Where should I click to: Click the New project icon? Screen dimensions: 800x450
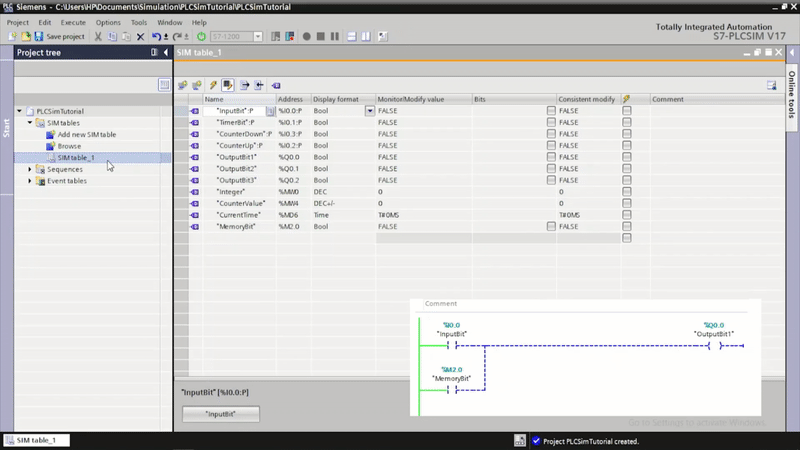[11, 36]
